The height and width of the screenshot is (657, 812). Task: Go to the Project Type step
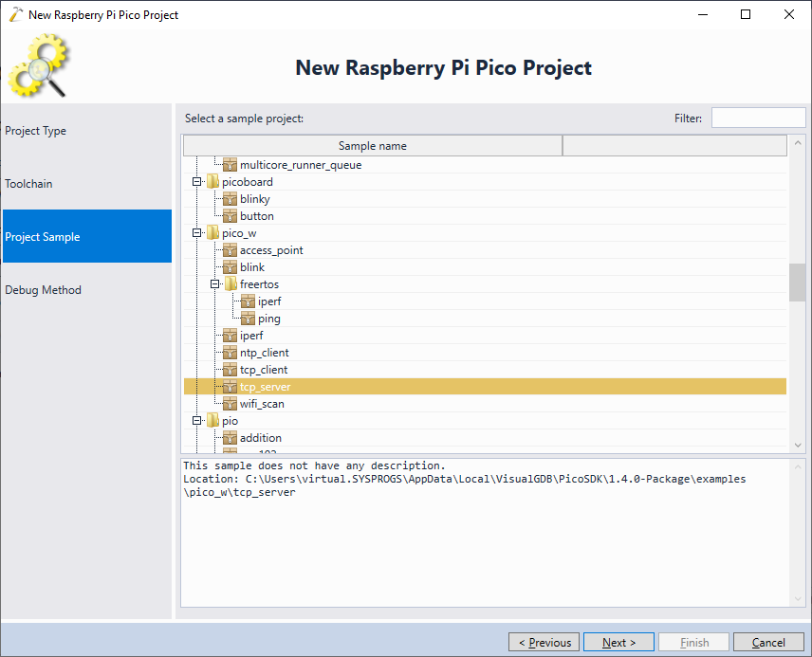tap(87, 131)
